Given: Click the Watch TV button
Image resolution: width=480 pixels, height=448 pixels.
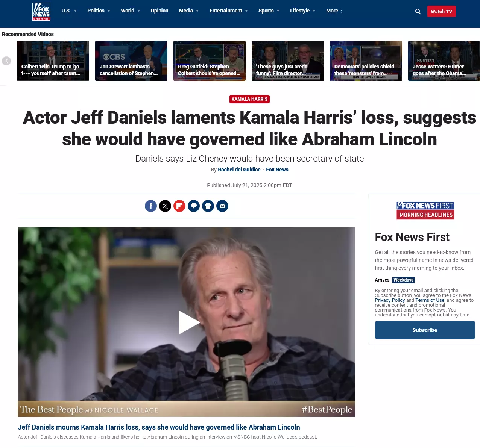Looking at the screenshot, I should pyautogui.click(x=441, y=11).
